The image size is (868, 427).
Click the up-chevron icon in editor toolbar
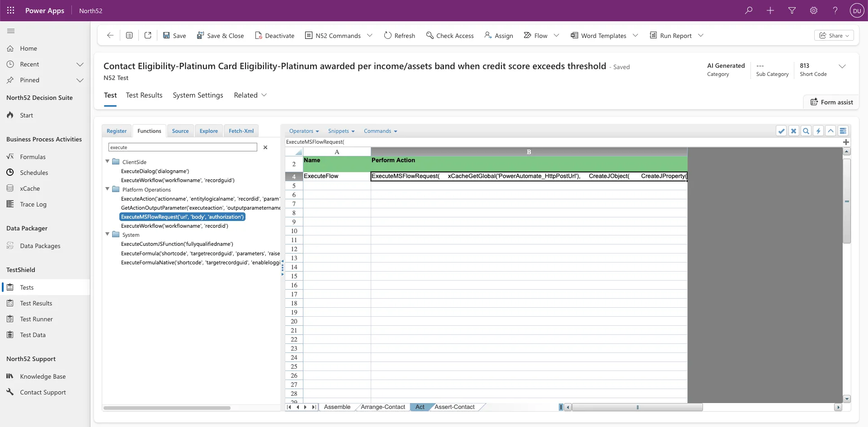830,131
